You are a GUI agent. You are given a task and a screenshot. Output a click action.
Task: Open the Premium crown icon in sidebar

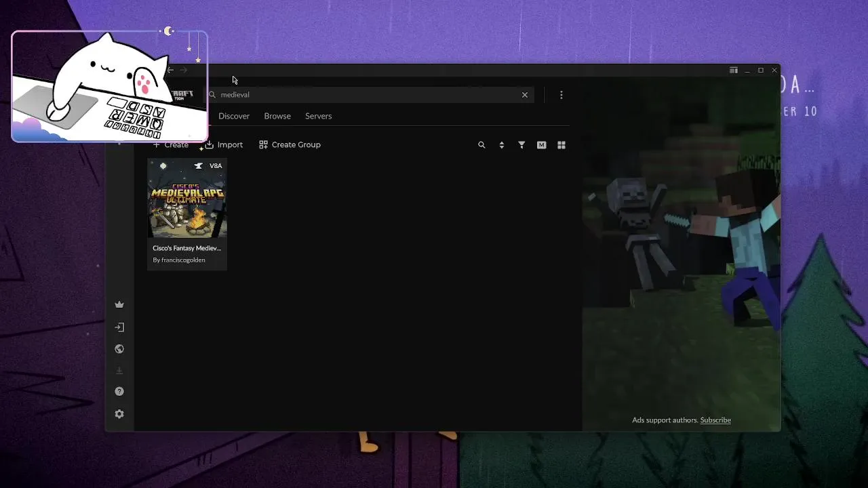tap(119, 304)
